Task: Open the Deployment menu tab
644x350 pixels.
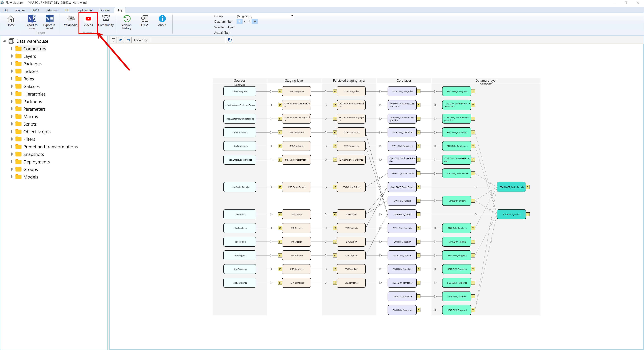Action: [x=85, y=10]
